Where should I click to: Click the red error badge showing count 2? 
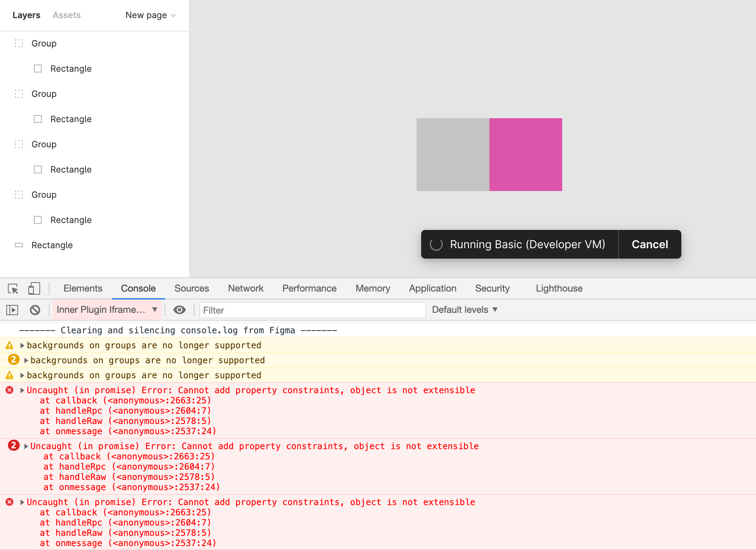(x=14, y=446)
